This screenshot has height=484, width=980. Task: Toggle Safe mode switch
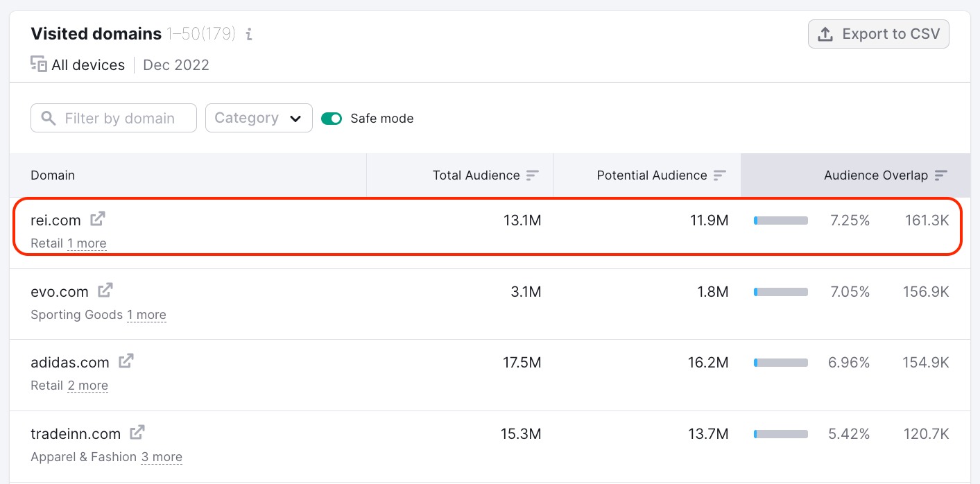click(332, 119)
